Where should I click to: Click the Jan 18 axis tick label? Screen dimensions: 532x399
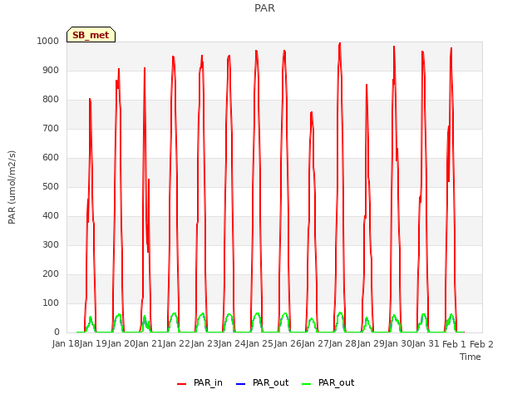coord(64,344)
